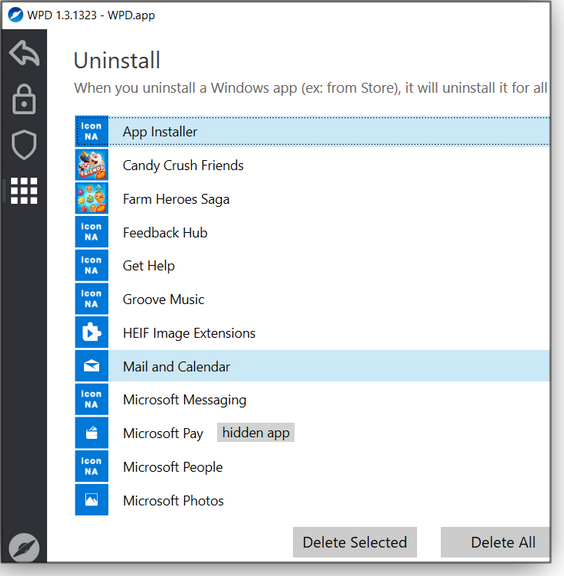Click the 'hidden app' tag
Viewport: 564px width, 576px height.
256,432
